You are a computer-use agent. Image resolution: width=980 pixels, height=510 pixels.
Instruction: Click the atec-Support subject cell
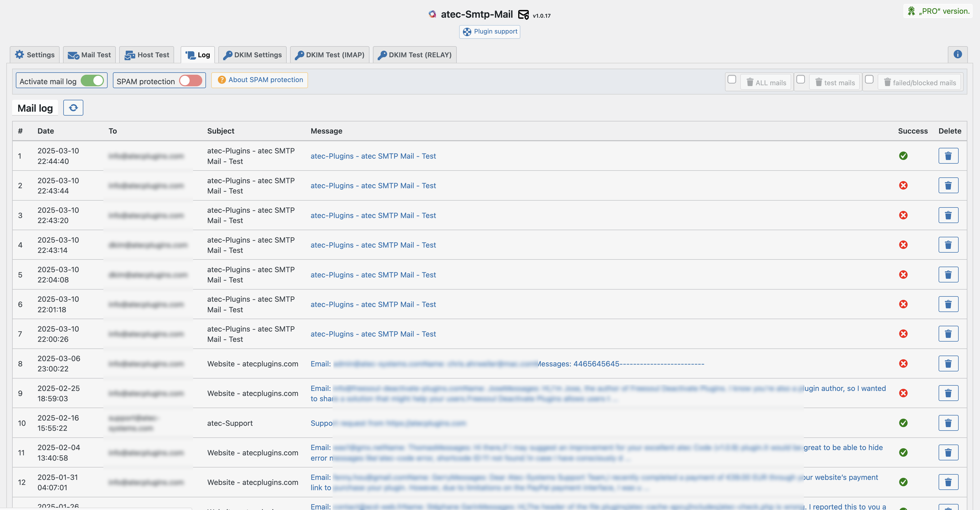click(x=230, y=423)
